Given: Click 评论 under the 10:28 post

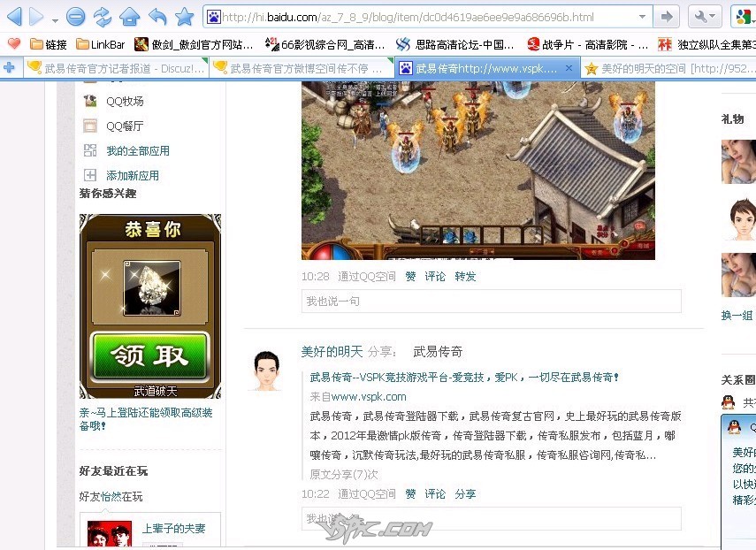Looking at the screenshot, I should click(435, 276).
